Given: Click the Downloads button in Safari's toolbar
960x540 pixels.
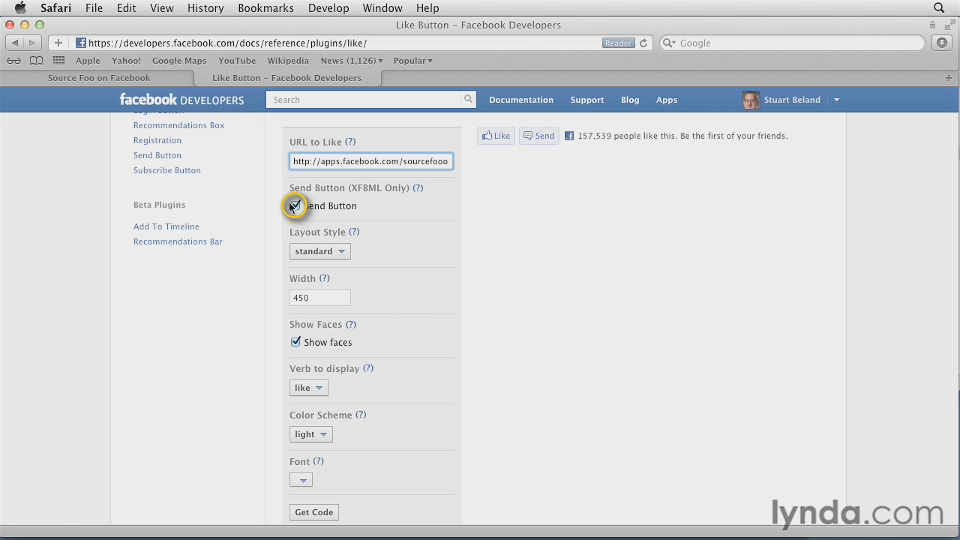Looking at the screenshot, I should 940,43.
